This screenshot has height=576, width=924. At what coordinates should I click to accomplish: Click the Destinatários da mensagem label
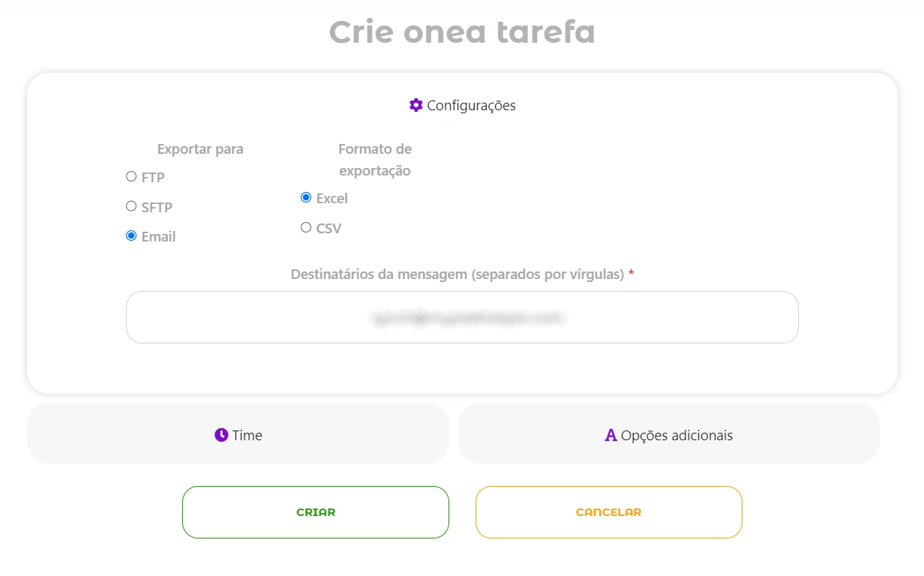457,274
